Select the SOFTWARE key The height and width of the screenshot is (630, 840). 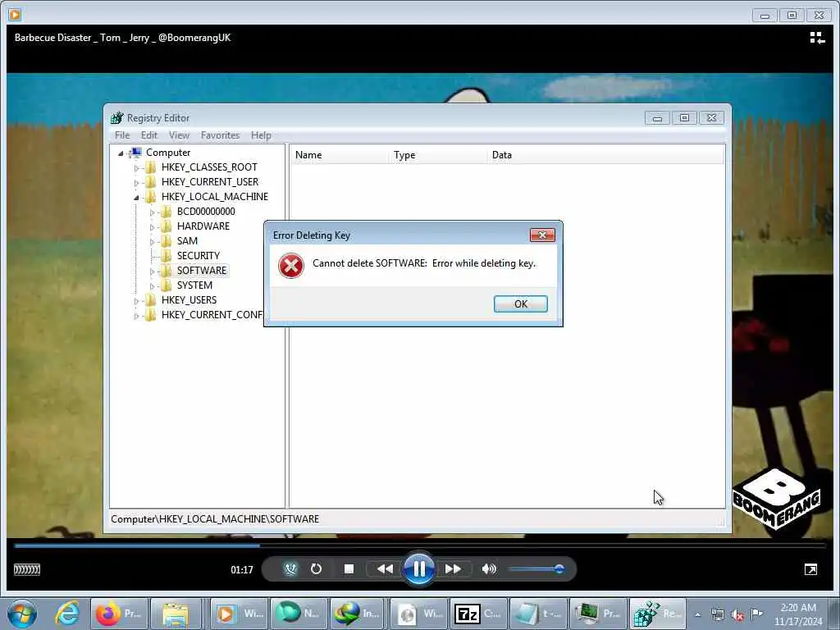202,271
